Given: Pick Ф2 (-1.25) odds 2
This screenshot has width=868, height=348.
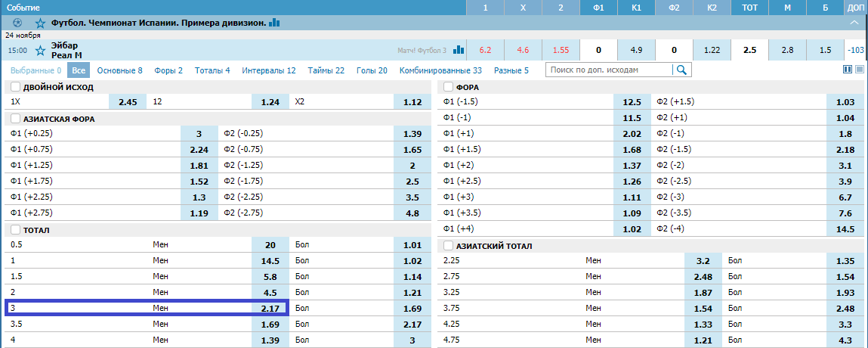Looking at the screenshot, I should tap(412, 165).
